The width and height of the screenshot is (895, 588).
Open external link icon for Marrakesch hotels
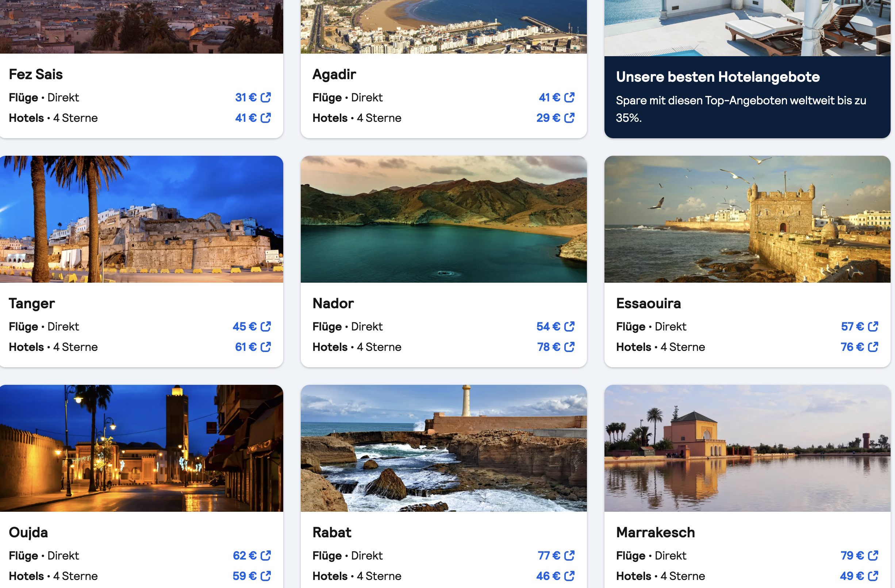[x=873, y=575]
